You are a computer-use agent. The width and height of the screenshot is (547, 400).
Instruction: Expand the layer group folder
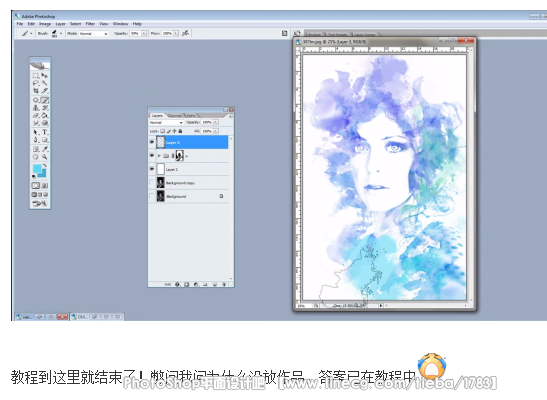click(159, 156)
